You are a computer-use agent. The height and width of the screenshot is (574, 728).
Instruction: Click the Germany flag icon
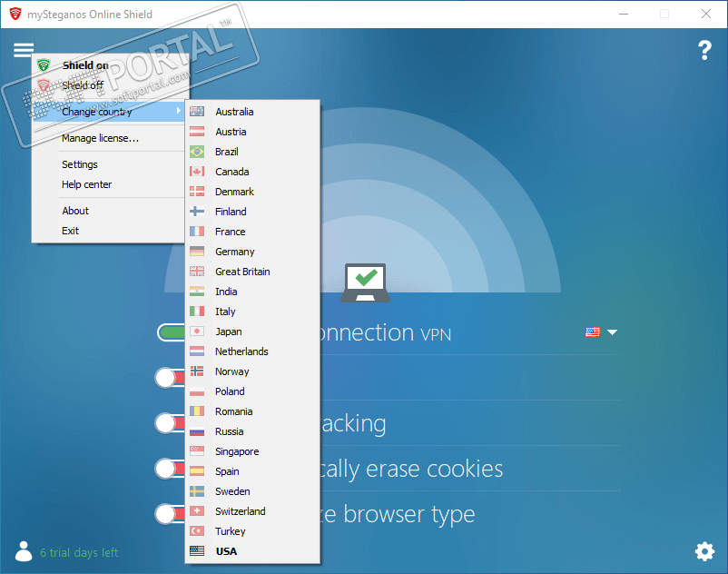[197, 252]
